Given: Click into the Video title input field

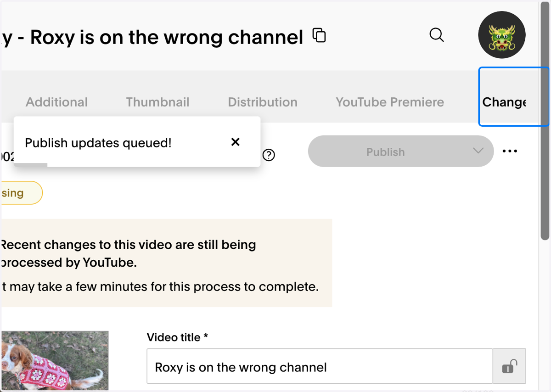Looking at the screenshot, I should pyautogui.click(x=320, y=366).
